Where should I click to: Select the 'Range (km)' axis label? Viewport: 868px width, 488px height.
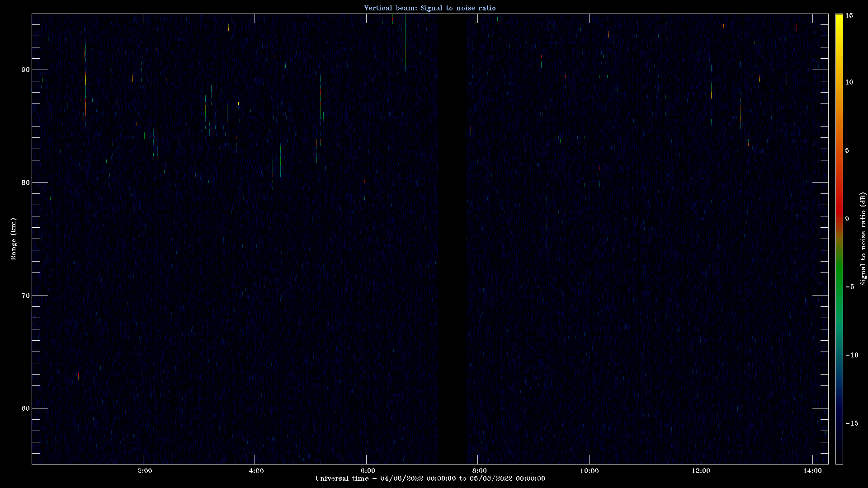pyautogui.click(x=14, y=239)
